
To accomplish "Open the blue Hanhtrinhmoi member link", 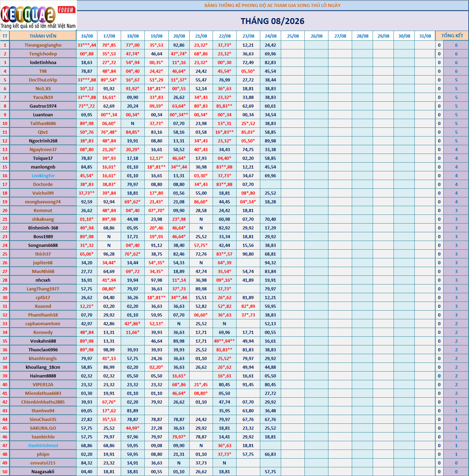I will click(x=43, y=446).
